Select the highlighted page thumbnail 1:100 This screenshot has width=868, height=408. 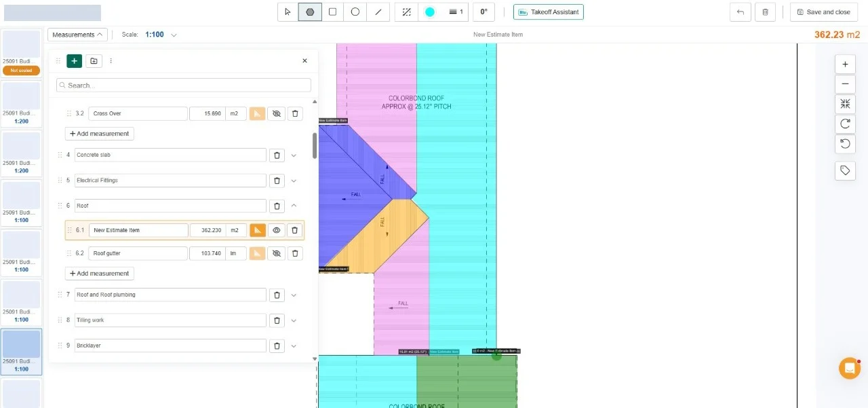(x=21, y=352)
